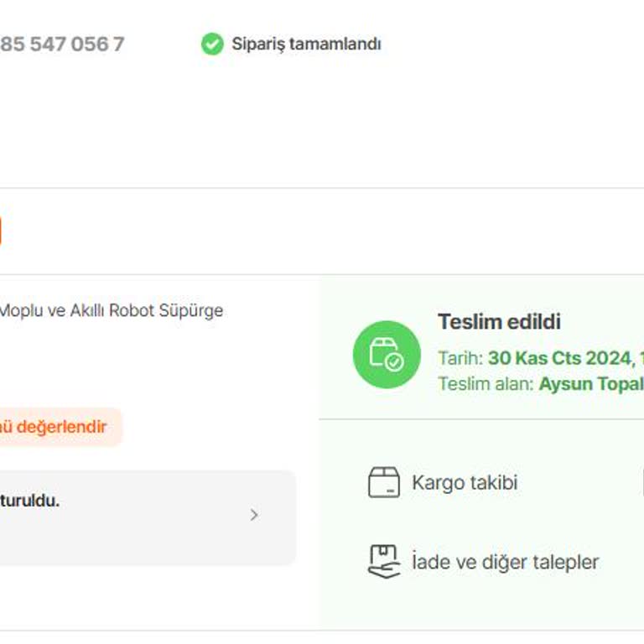Select the Akıllı Robot Süpürge product title
This screenshot has height=644, width=644.
click(x=112, y=310)
